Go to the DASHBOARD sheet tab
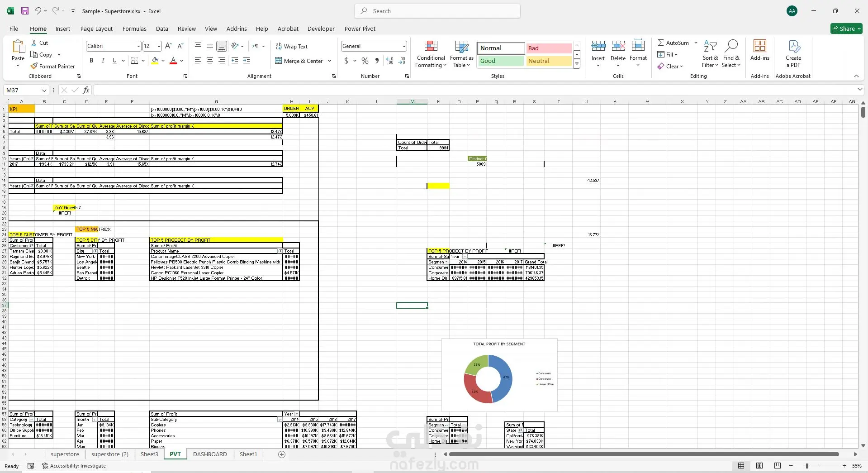Screen dimensions: 868x473 pos(210,454)
